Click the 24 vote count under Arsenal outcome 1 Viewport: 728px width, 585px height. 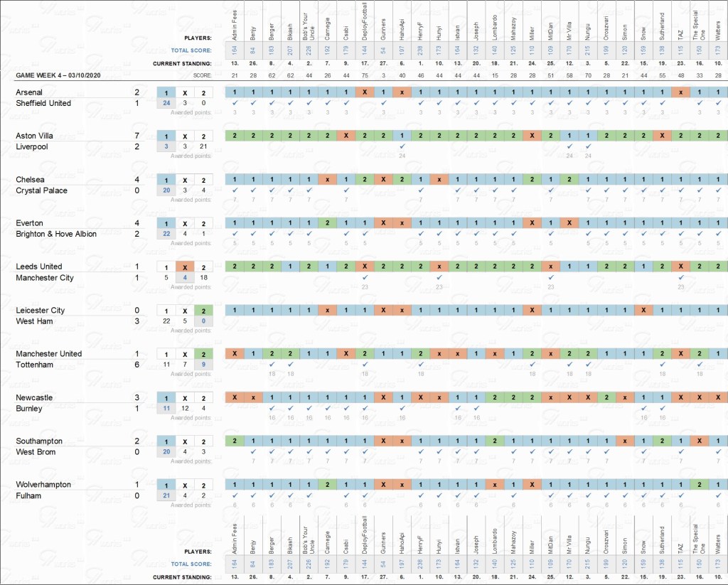[x=166, y=103]
